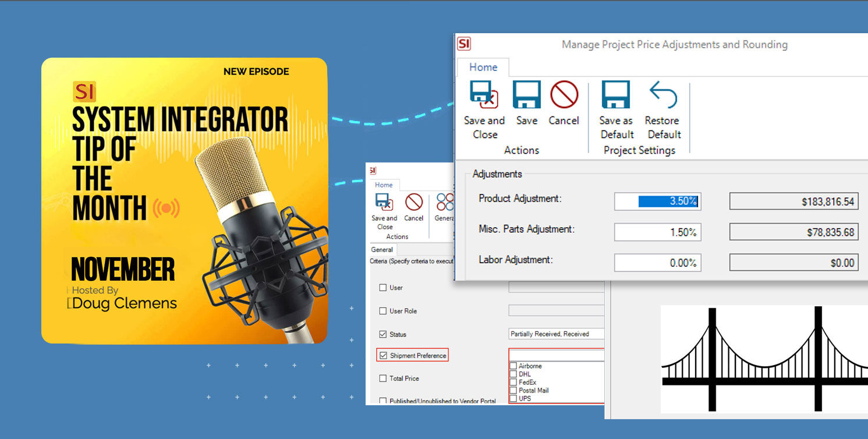Click the SI logo in the Price Adjustments title bar

coord(464,44)
